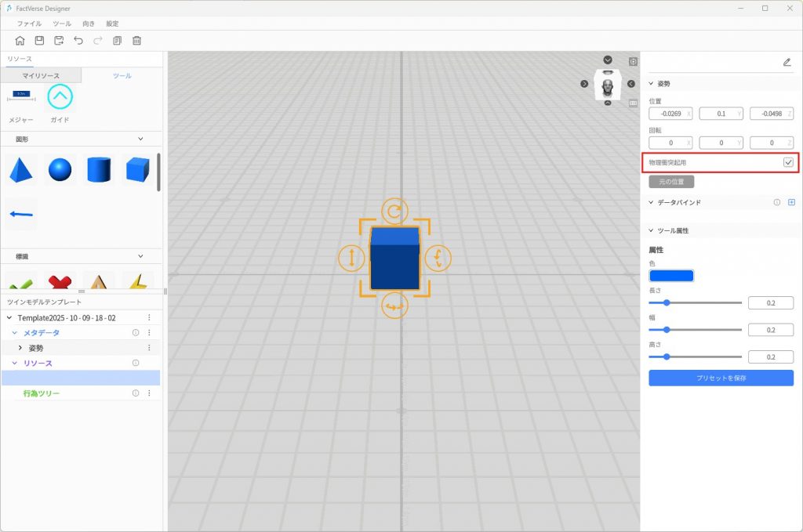Uncheck the 物理衝突起用 checkbox
Viewport: 803px width, 532px height.
click(x=788, y=162)
